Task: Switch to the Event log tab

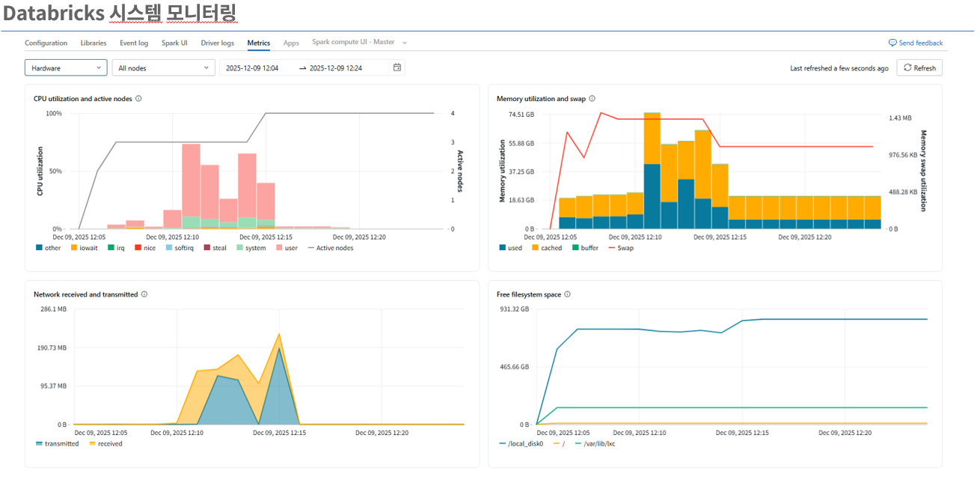Action: (x=134, y=43)
